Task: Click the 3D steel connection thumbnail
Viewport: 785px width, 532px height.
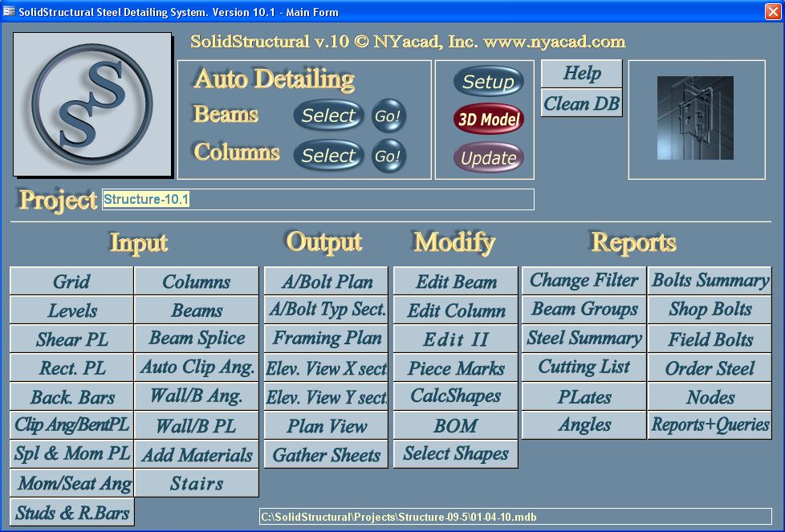Action: coord(695,118)
